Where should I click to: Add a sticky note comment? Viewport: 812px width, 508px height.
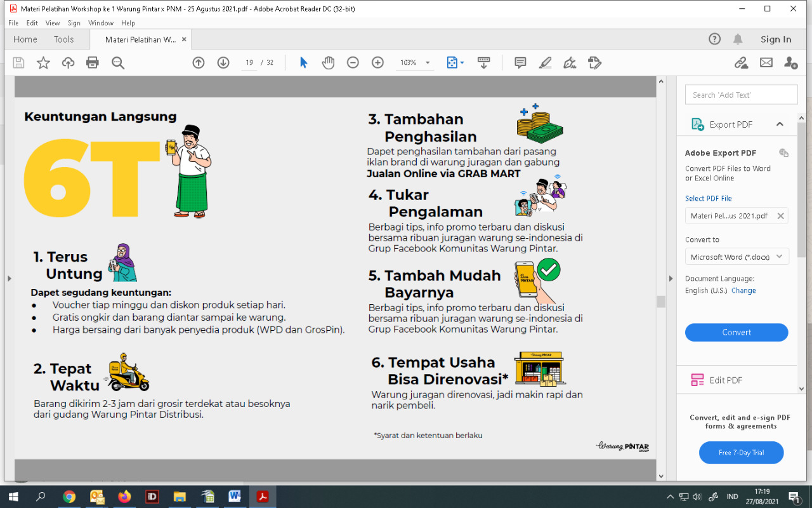click(x=520, y=62)
